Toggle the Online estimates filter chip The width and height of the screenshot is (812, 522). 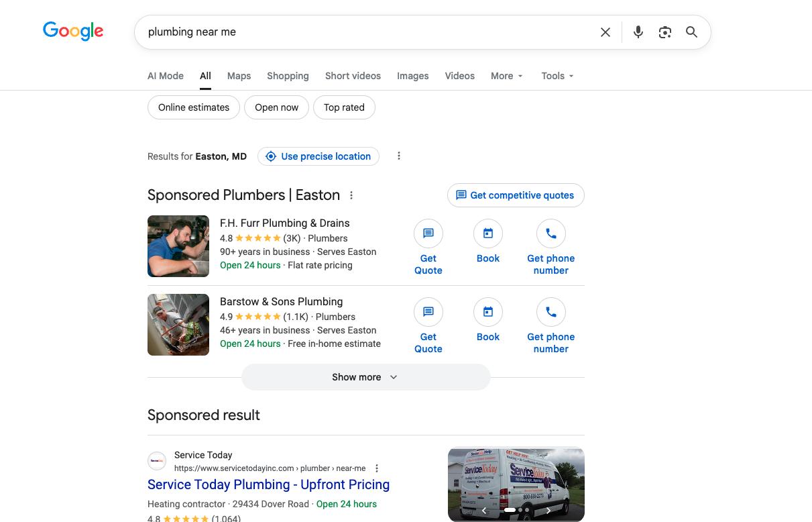tap(194, 107)
